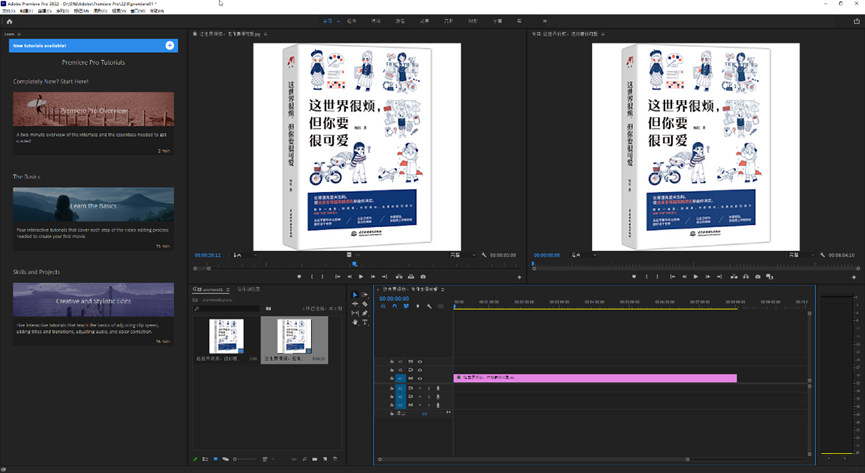Select the Ripple Edit tool
The width and height of the screenshot is (865, 473).
tap(355, 304)
